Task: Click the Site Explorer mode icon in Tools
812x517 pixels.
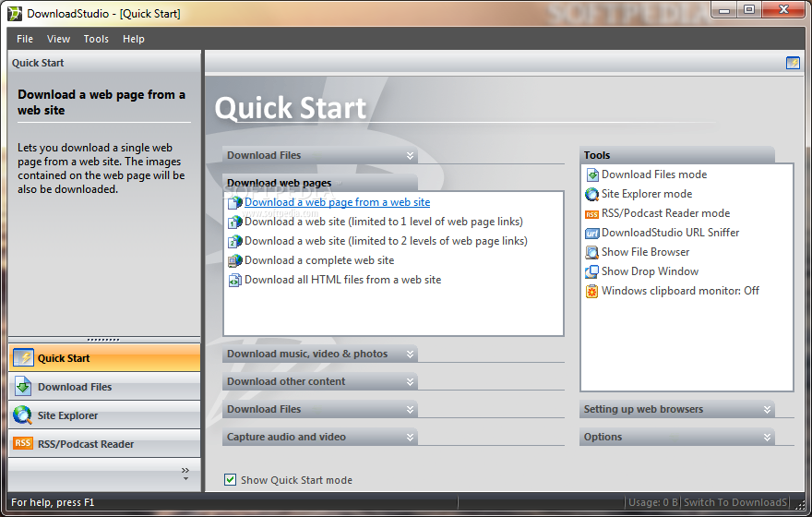Action: 591,194
